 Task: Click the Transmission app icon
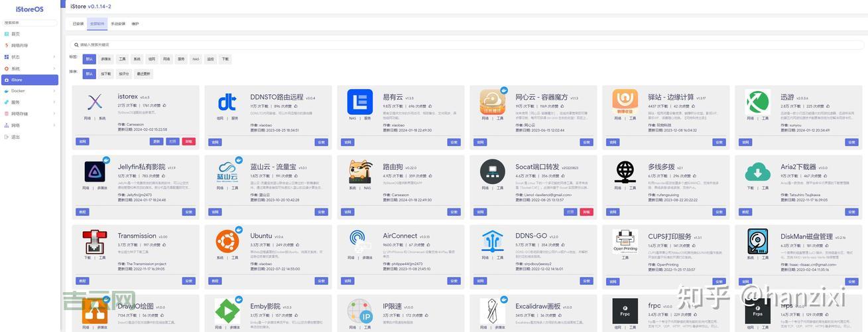coord(95,240)
